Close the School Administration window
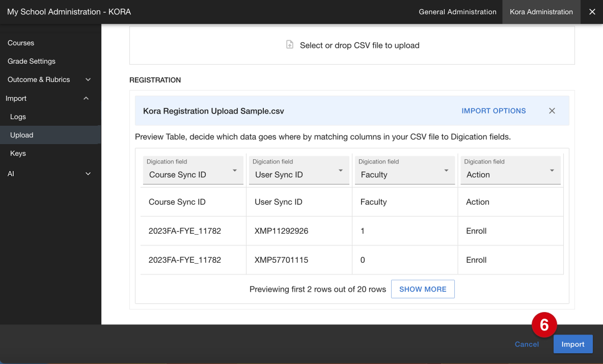 [x=592, y=12]
